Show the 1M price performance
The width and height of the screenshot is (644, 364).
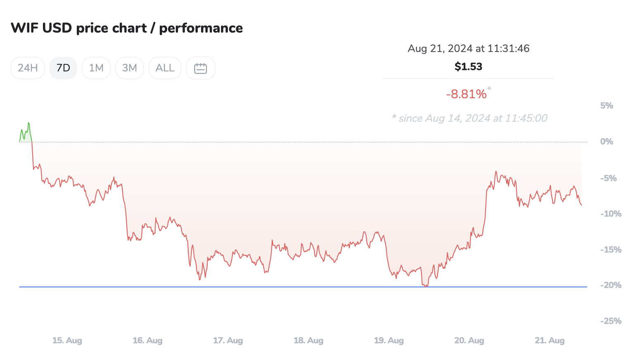(96, 68)
